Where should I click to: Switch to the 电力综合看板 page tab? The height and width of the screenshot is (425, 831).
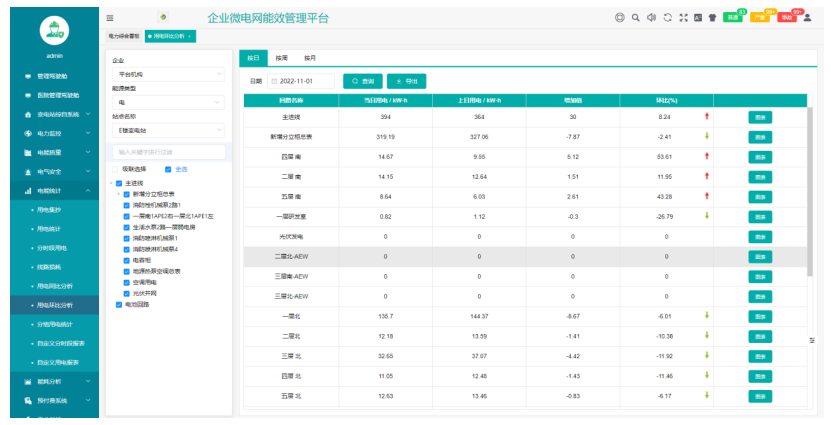click(x=123, y=36)
